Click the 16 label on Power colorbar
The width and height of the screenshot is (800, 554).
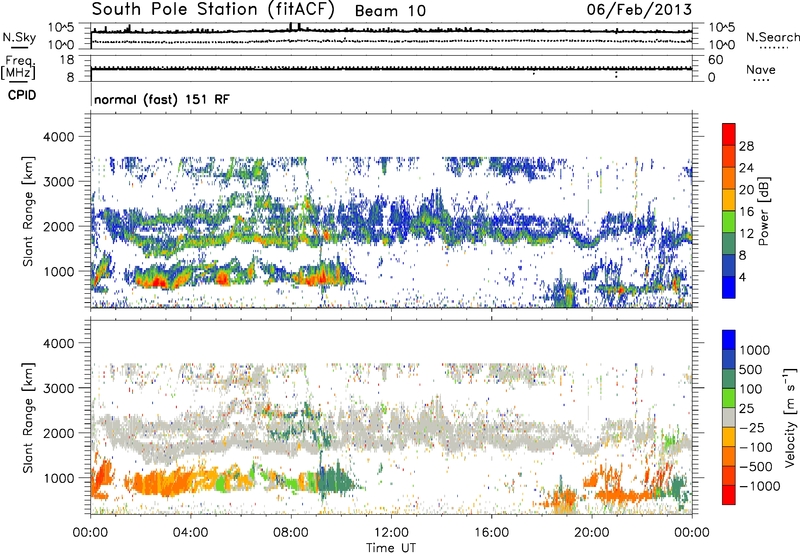coord(746,212)
